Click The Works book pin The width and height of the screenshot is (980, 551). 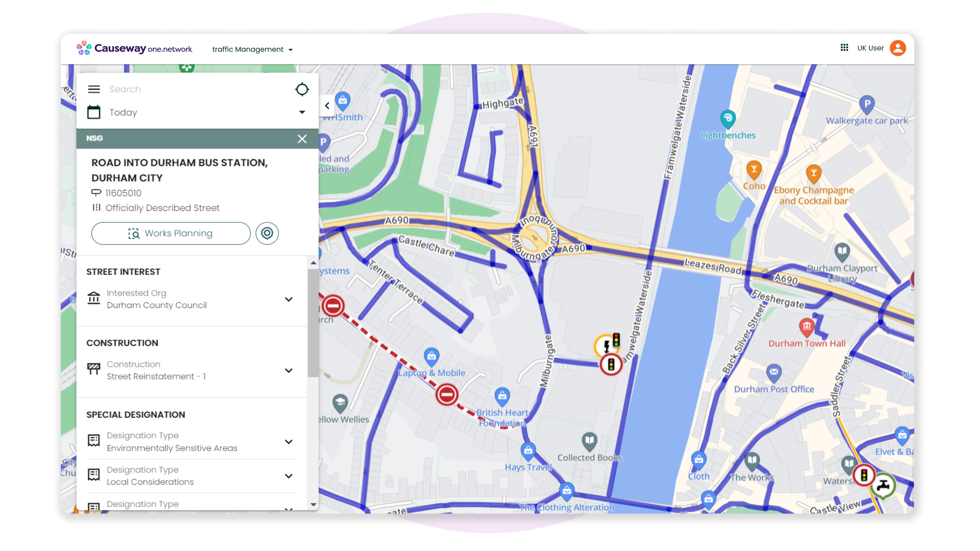(x=752, y=461)
